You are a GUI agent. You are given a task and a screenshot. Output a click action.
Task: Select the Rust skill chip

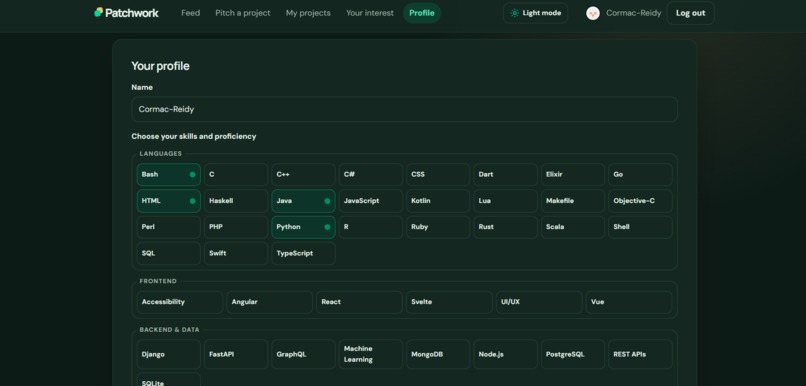point(505,227)
